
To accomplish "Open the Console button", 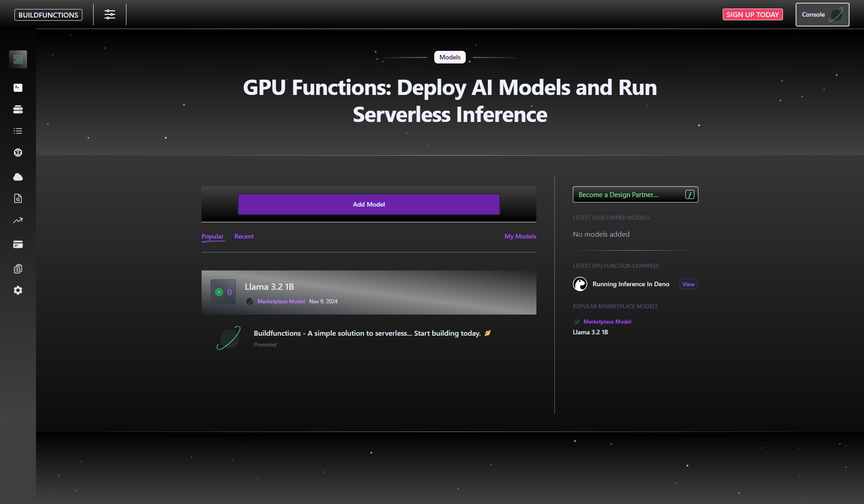I will 822,14.
